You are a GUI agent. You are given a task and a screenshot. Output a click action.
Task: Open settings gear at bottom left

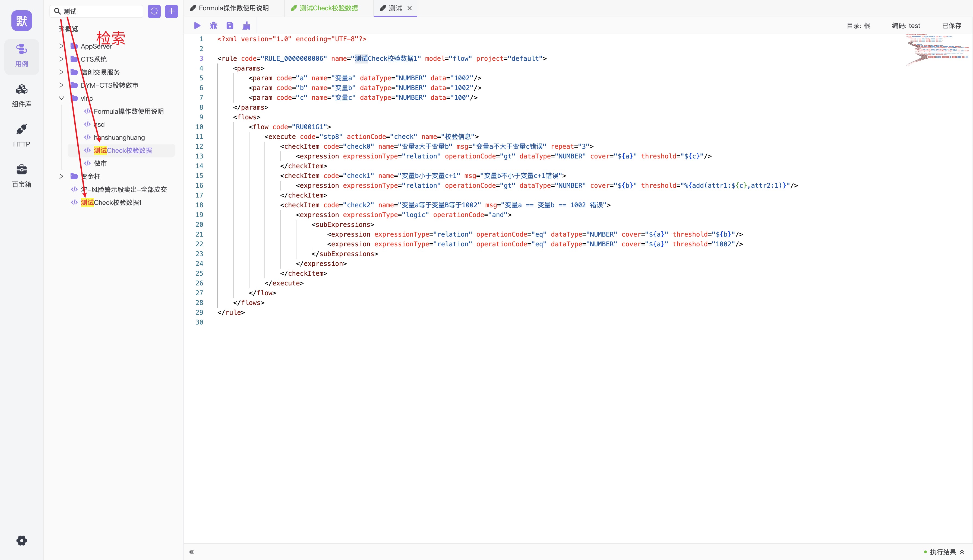pos(21,540)
